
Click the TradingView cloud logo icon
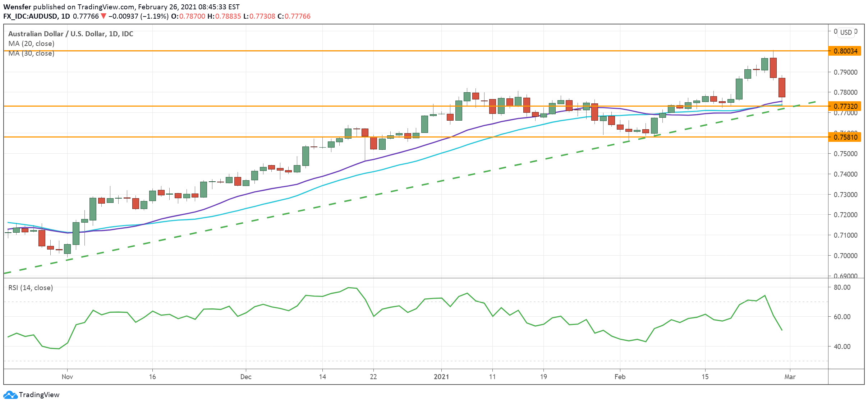[10, 395]
